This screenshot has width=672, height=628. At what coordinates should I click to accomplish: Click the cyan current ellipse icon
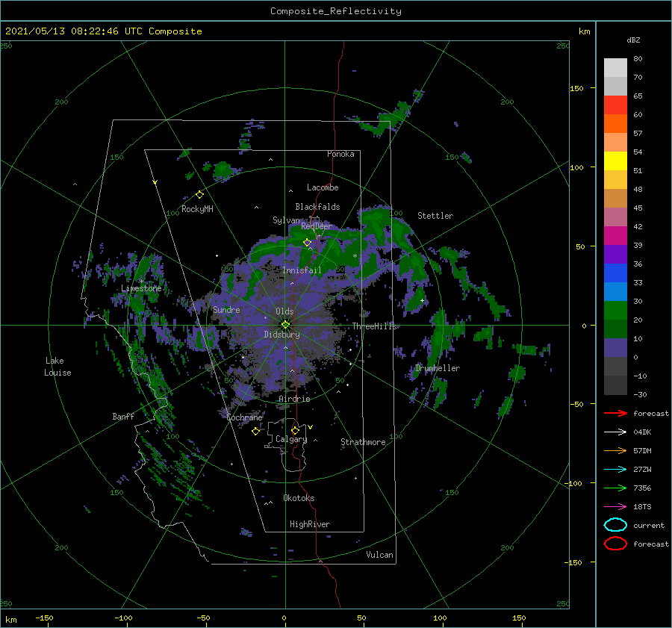[x=615, y=525]
